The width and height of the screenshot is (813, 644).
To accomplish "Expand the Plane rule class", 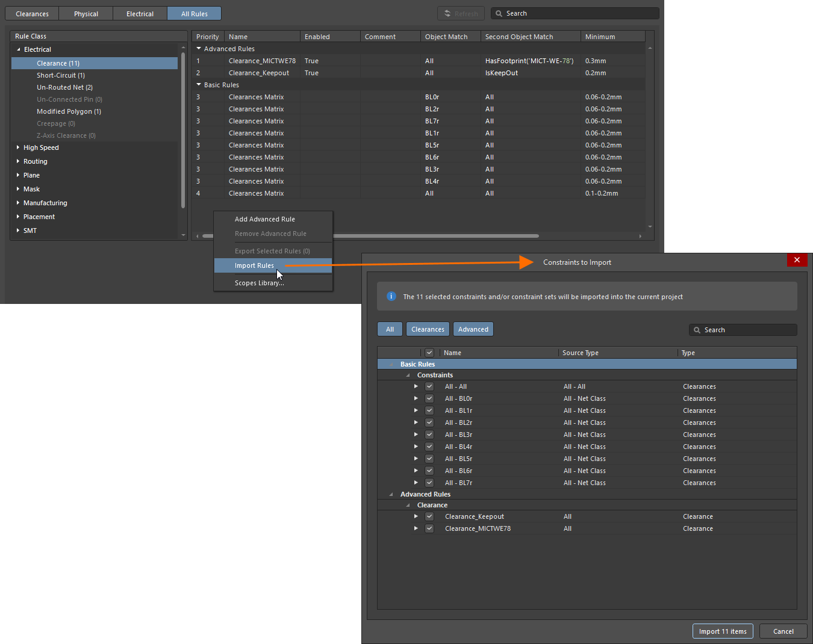I will pos(18,175).
